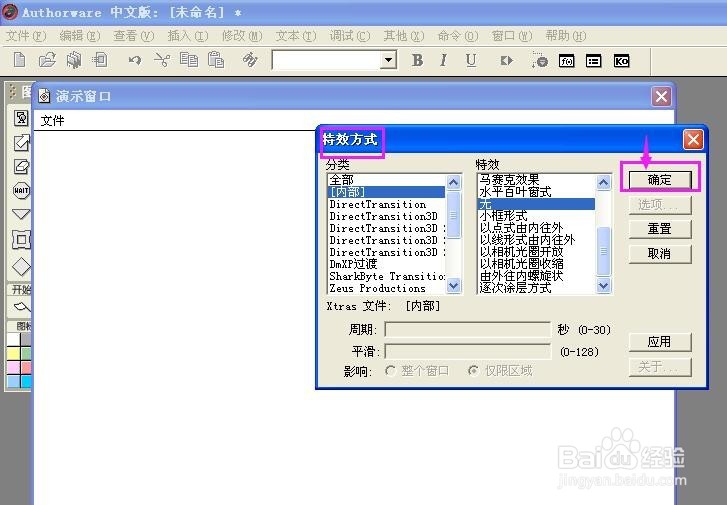Open the text style dropdown in toolbar
The image size is (727, 505).
pyautogui.click(x=389, y=60)
